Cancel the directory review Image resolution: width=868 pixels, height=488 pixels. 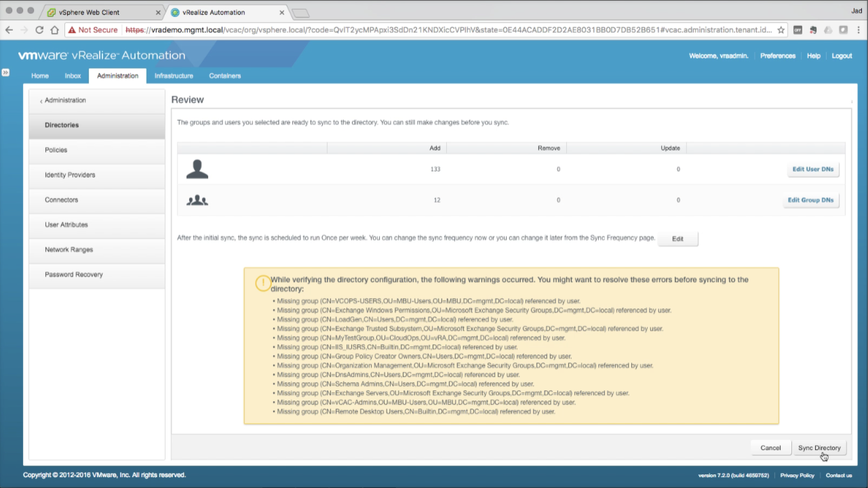coord(770,448)
